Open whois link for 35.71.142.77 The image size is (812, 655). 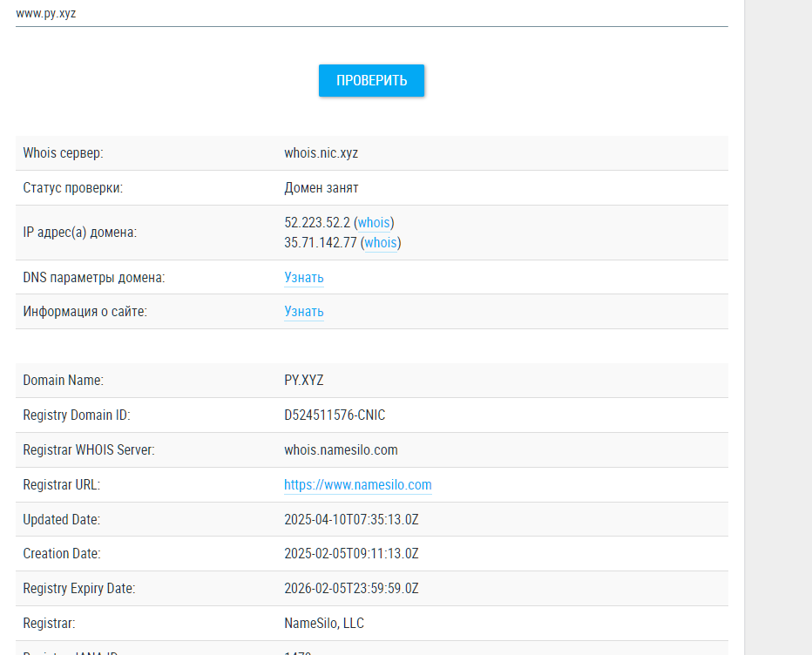(381, 243)
